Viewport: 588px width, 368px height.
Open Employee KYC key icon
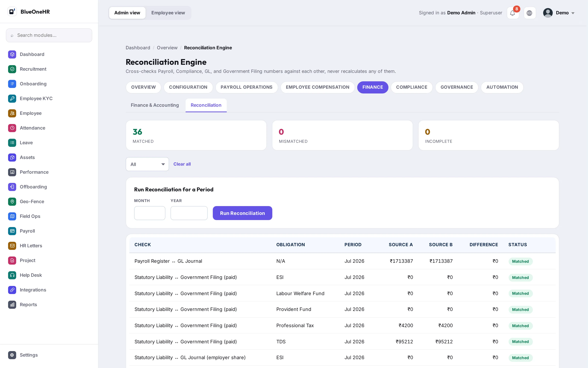click(x=12, y=99)
